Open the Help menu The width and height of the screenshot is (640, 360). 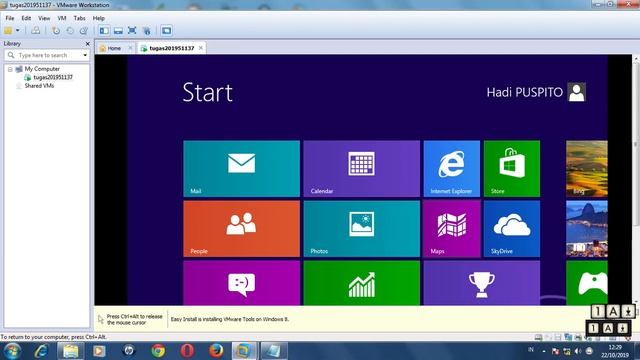point(98,18)
